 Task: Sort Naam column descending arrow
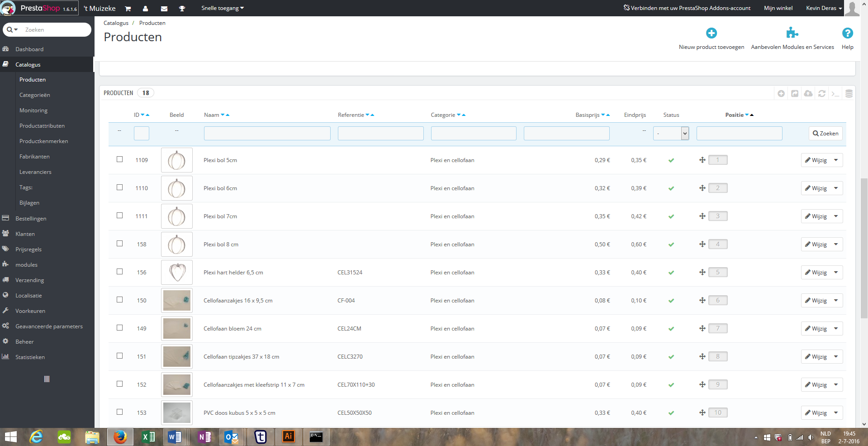(223, 115)
